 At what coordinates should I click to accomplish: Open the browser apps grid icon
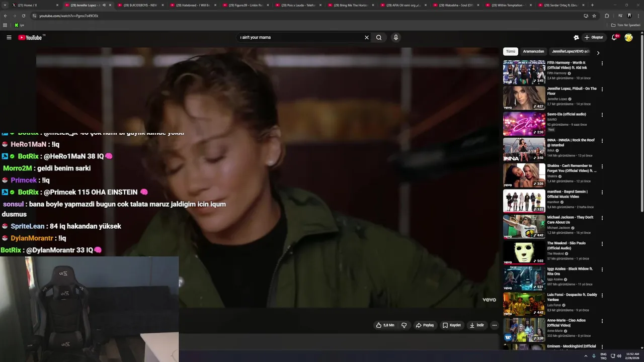(x=5, y=25)
